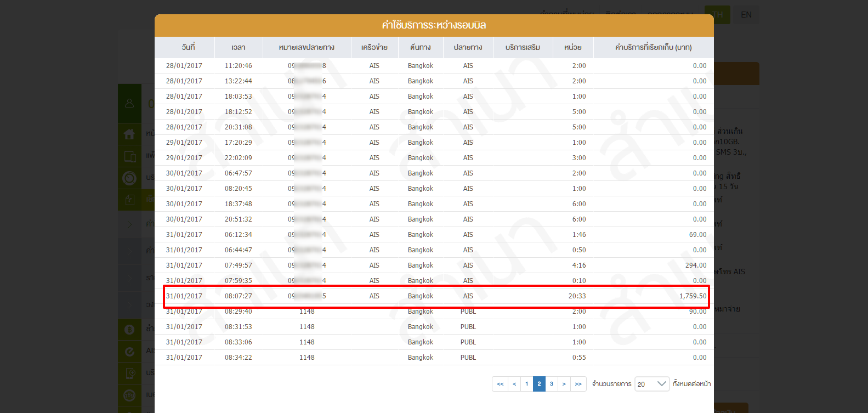This screenshot has width=868, height=413.
Task: Select the time cell 08:29:40
Action: (x=239, y=312)
